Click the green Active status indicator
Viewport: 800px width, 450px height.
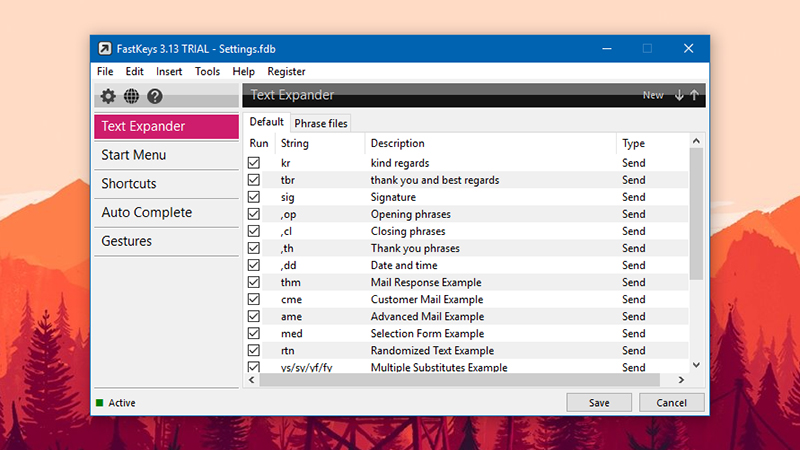[99, 403]
